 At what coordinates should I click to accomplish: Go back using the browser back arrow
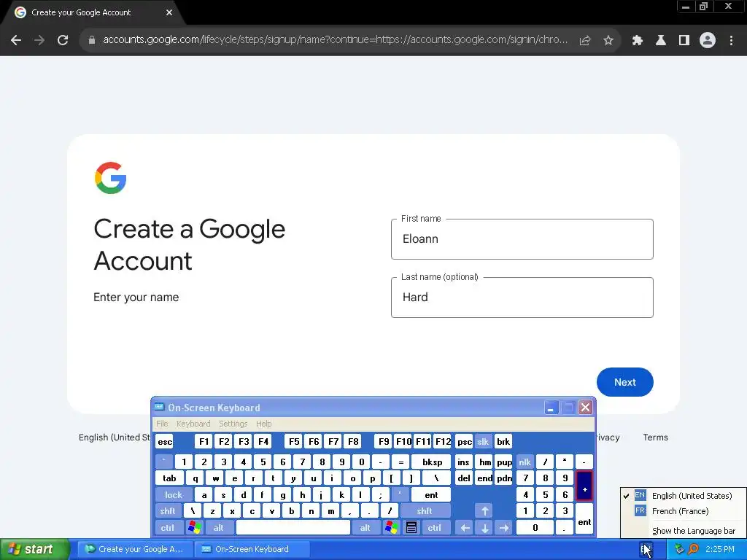[16, 41]
